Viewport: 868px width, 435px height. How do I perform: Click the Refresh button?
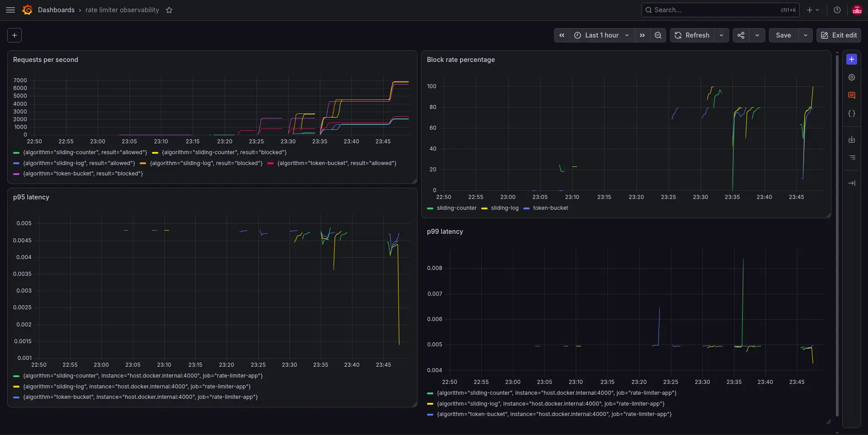click(692, 35)
